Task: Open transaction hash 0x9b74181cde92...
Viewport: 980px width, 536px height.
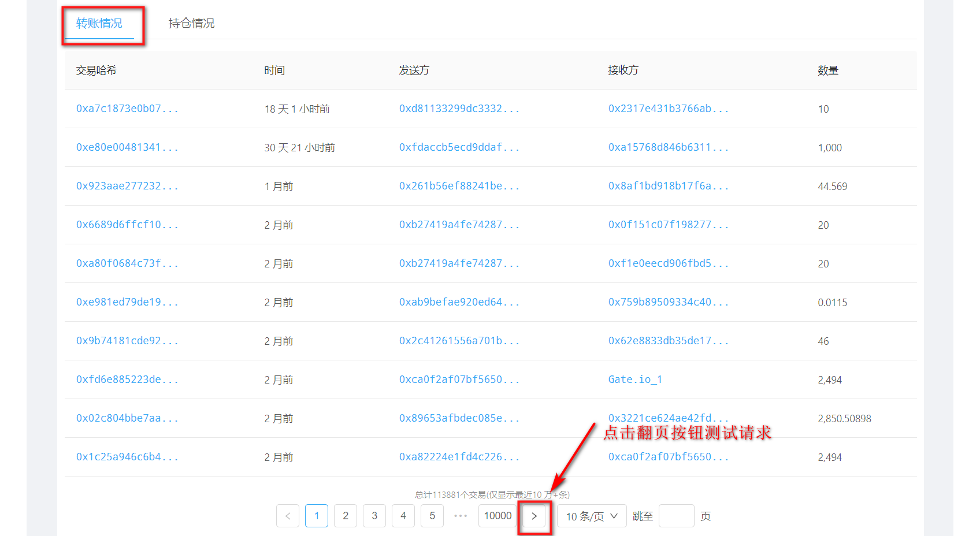Action: pyautogui.click(x=127, y=341)
